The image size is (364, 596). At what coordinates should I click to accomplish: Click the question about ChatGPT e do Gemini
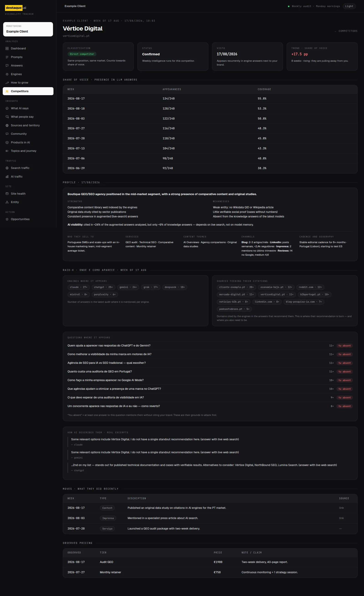109,346
